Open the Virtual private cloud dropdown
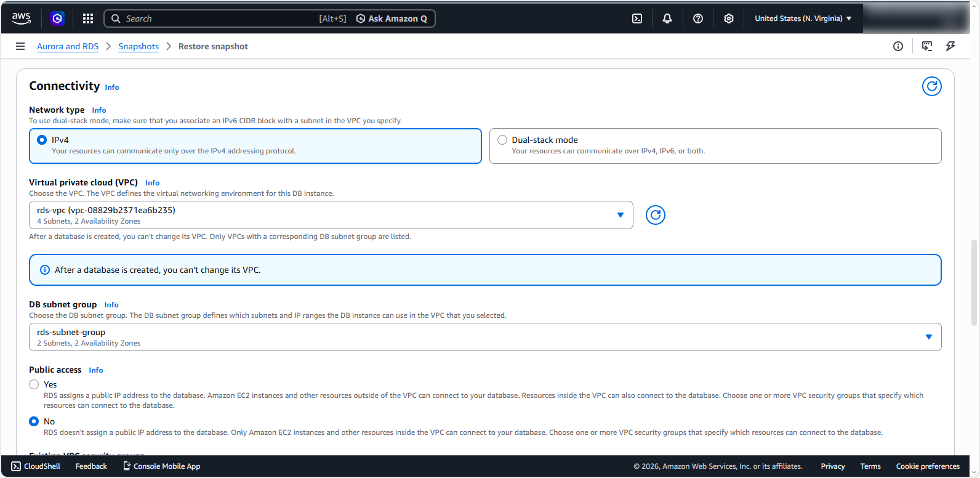The image size is (980, 478). pos(331,215)
